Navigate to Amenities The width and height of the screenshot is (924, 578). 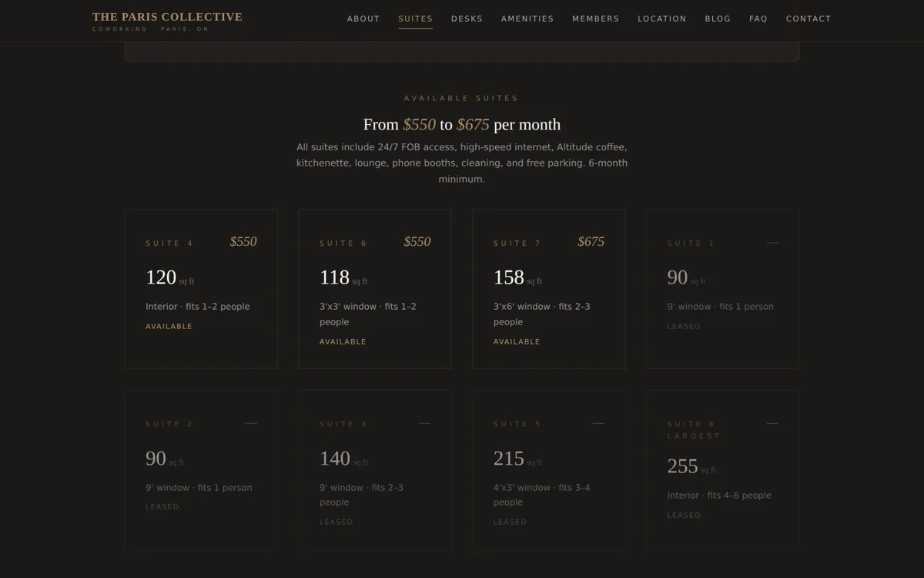point(527,18)
